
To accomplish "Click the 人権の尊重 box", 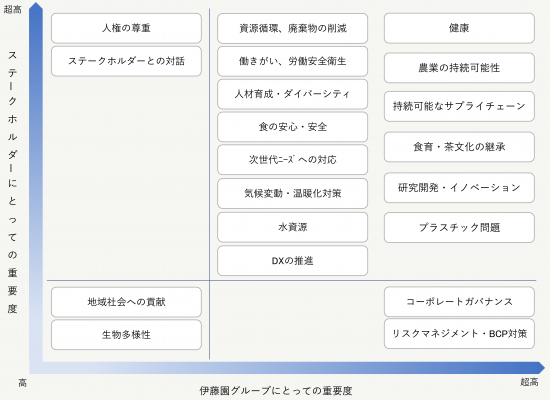I will pos(126,28).
